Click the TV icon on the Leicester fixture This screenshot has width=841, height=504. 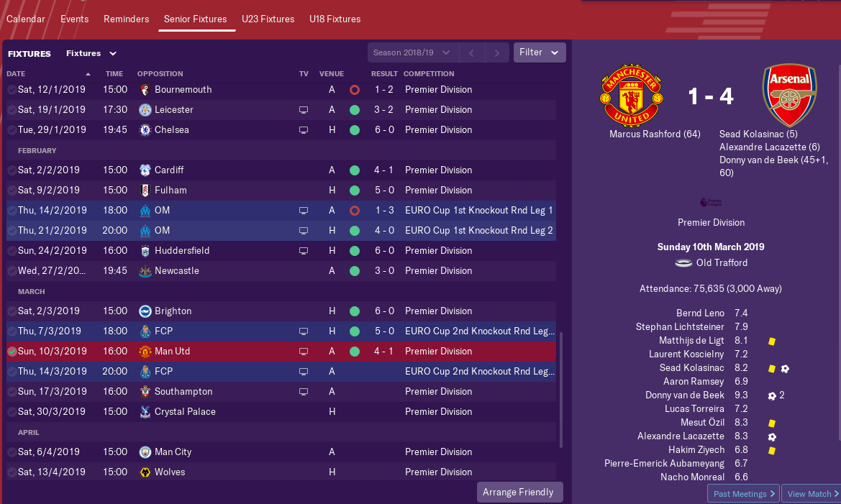click(x=304, y=110)
